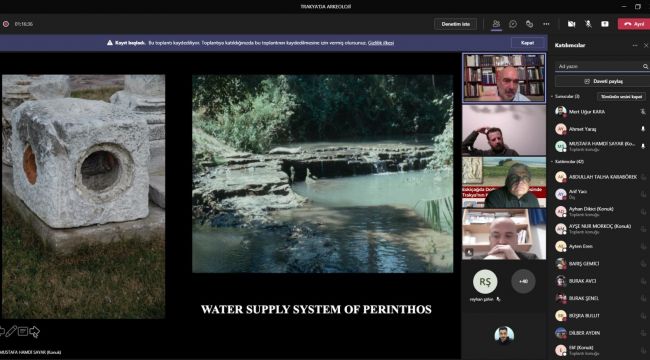The image size is (650, 360).
Task: Toggle the microphone mute button
Action: click(x=588, y=24)
